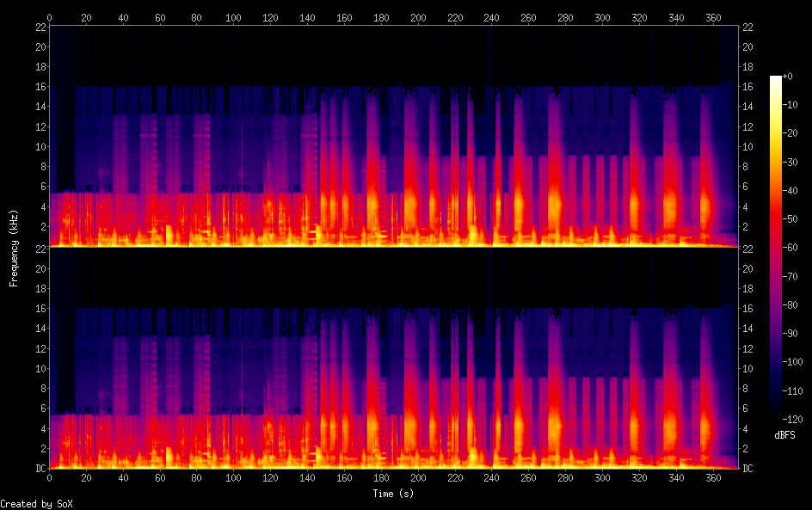This screenshot has width=812, height=510.
Task: Select the "Frequency (kHz)" axis title
Action: [x=14, y=248]
